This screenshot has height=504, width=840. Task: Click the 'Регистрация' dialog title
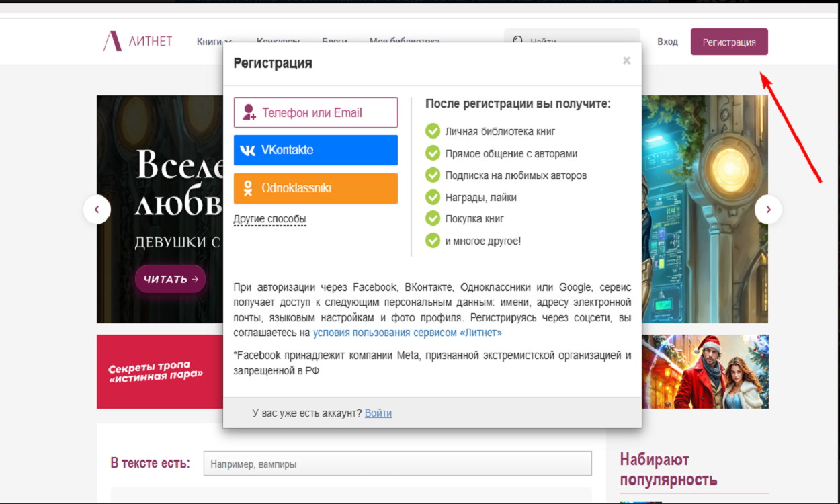coord(273,63)
